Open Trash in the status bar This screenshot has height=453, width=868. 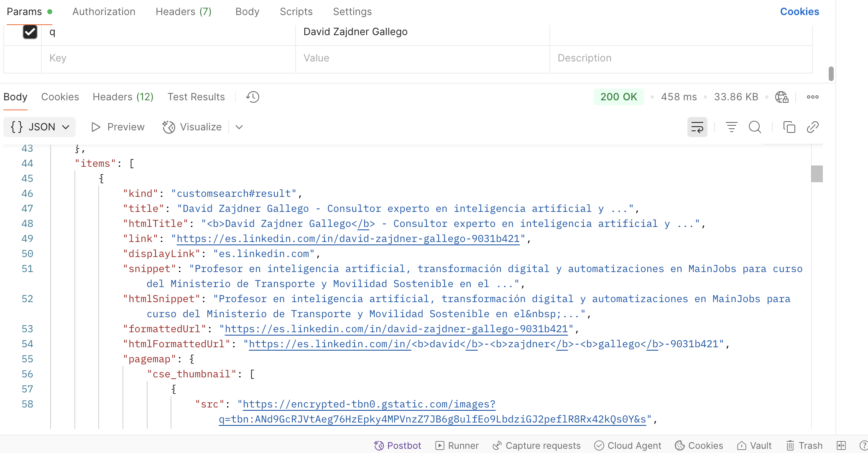click(804, 445)
